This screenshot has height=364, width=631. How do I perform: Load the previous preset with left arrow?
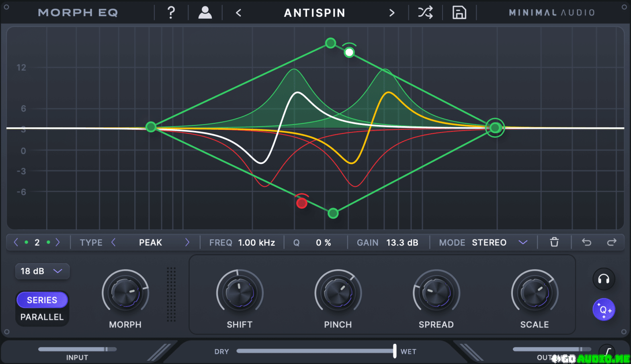coord(238,13)
